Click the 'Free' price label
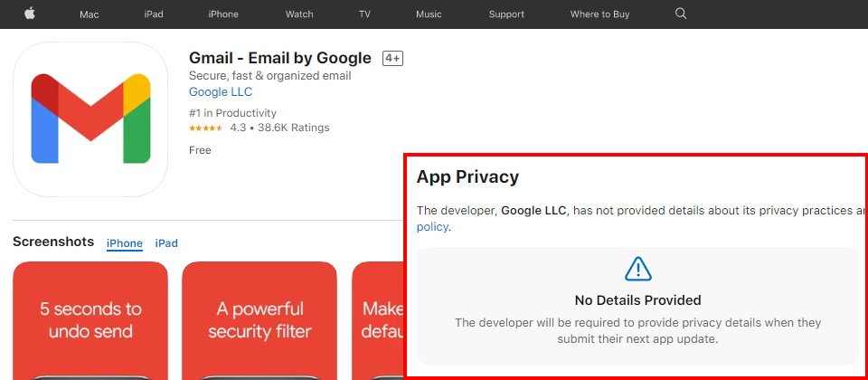Screen dimensions: 868x380 200,150
